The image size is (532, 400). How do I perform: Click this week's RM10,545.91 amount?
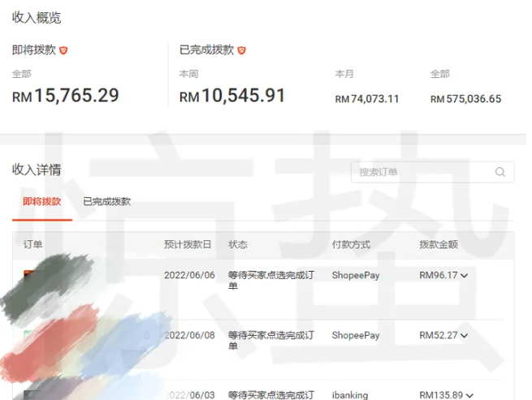click(x=232, y=96)
